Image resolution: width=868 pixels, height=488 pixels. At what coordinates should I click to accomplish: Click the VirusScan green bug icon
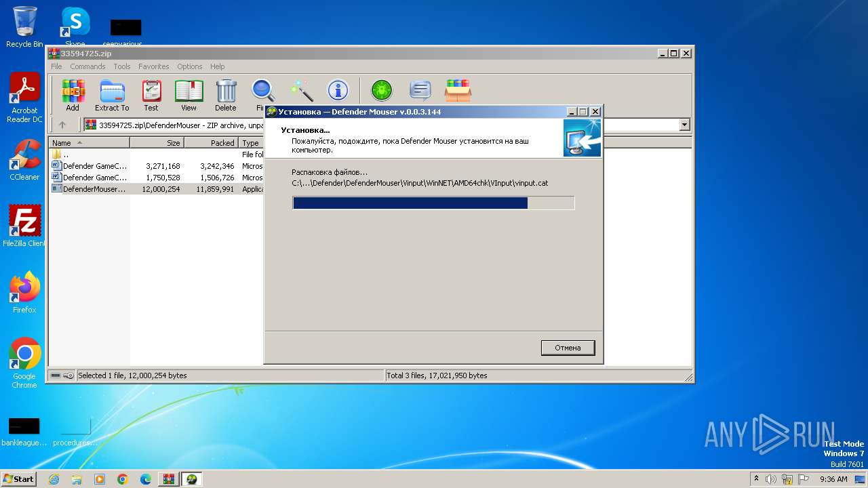(x=382, y=90)
